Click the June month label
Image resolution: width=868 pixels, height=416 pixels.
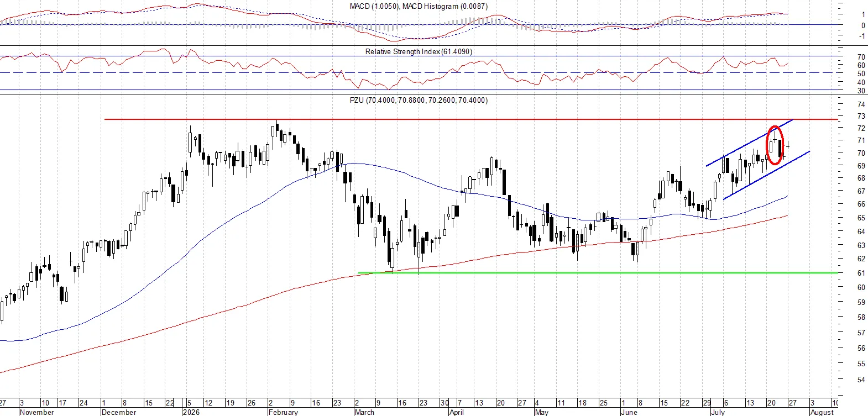click(x=629, y=412)
